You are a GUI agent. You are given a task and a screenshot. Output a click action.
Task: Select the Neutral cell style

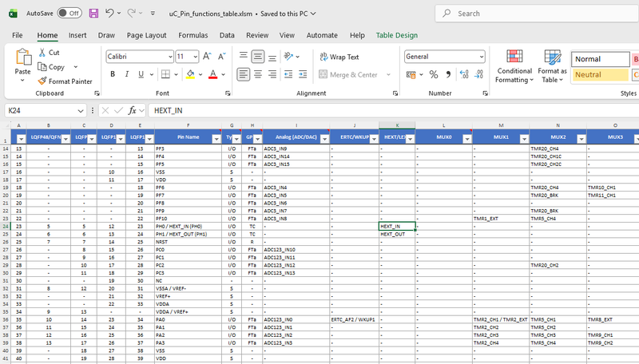(x=601, y=74)
